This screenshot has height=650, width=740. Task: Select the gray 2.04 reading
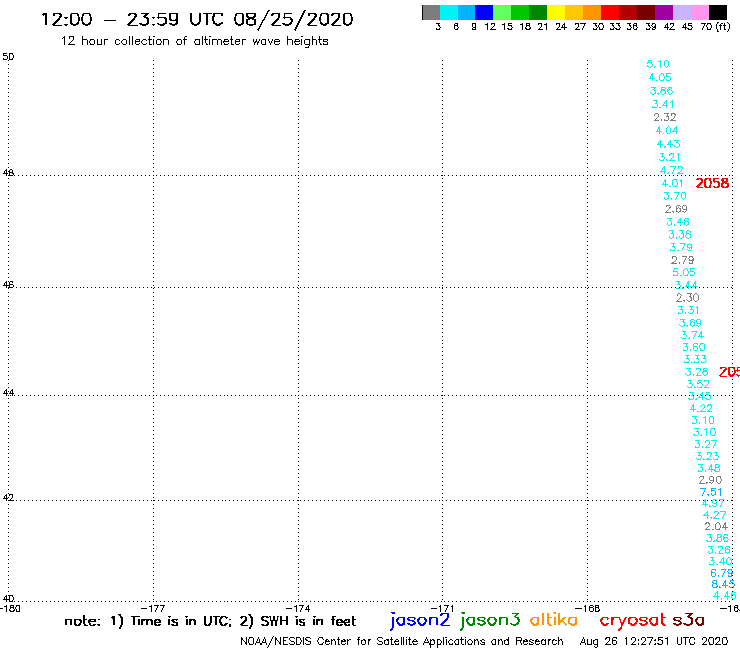[x=716, y=526]
